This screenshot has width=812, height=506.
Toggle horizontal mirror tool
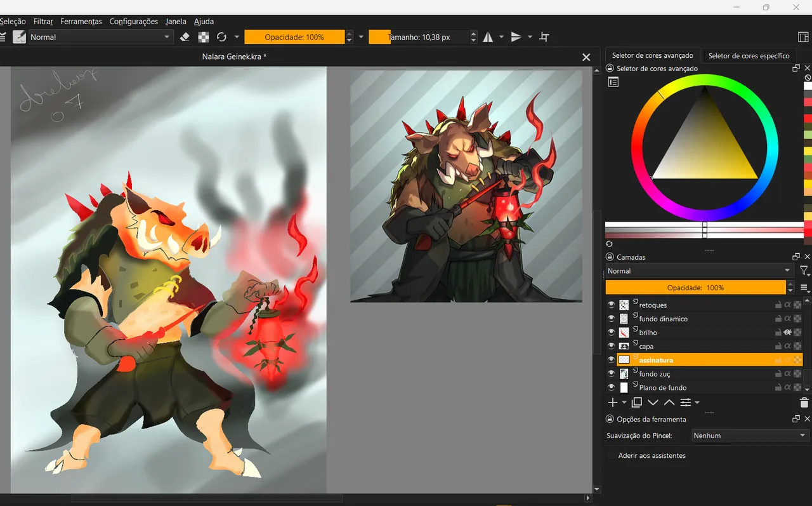click(x=488, y=37)
